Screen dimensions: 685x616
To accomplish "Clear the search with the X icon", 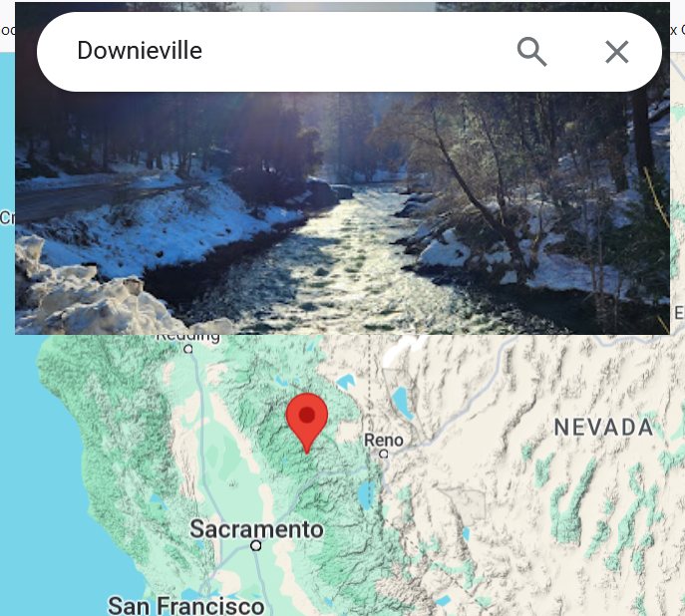I will pyautogui.click(x=617, y=52).
